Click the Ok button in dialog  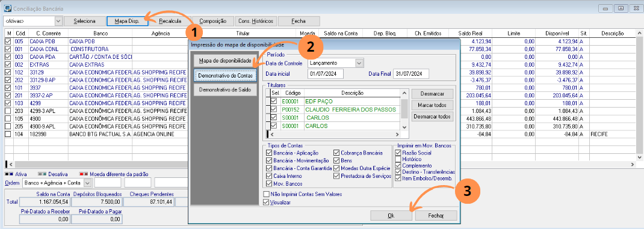point(391,215)
